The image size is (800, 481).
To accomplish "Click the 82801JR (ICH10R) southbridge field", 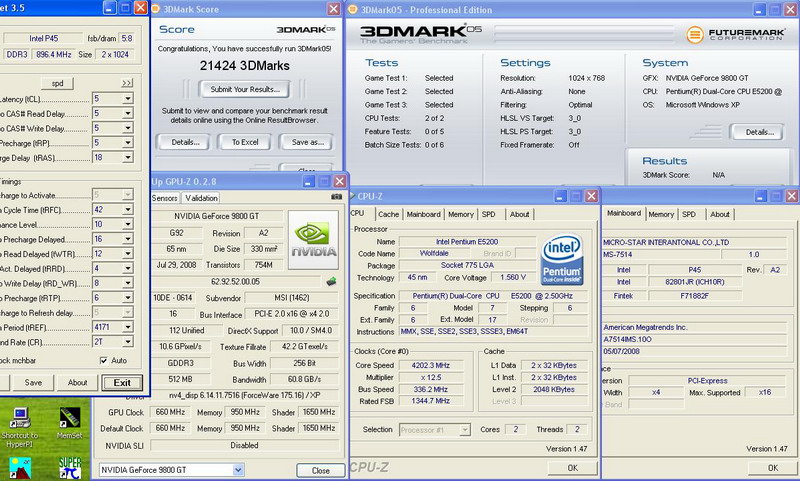I will (x=694, y=282).
